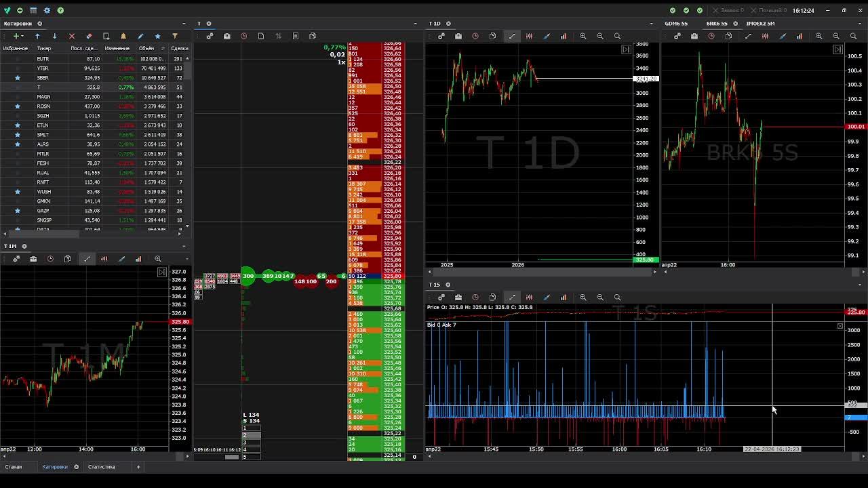Zoom in on the T 1M chart
The height and width of the screenshot is (488, 868).
point(158,259)
